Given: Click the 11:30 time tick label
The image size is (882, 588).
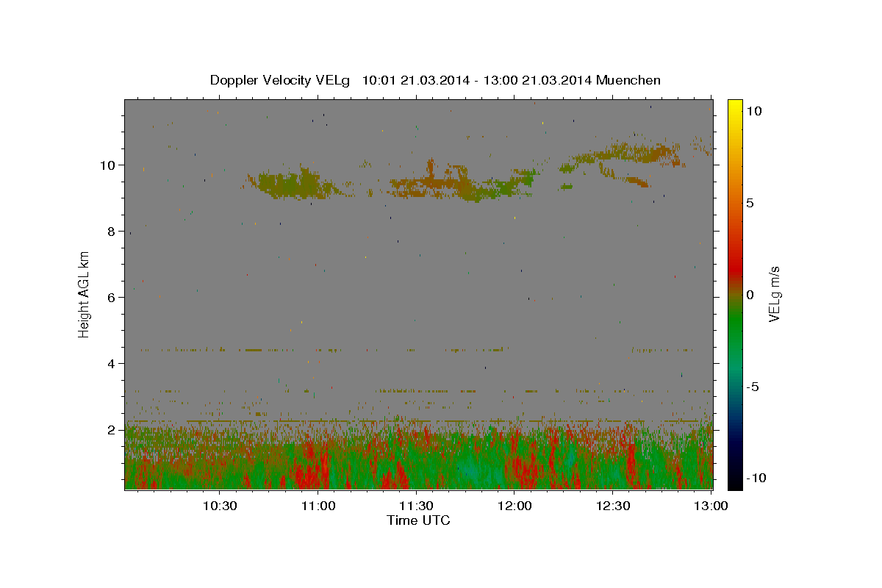Looking at the screenshot, I should click(416, 506).
